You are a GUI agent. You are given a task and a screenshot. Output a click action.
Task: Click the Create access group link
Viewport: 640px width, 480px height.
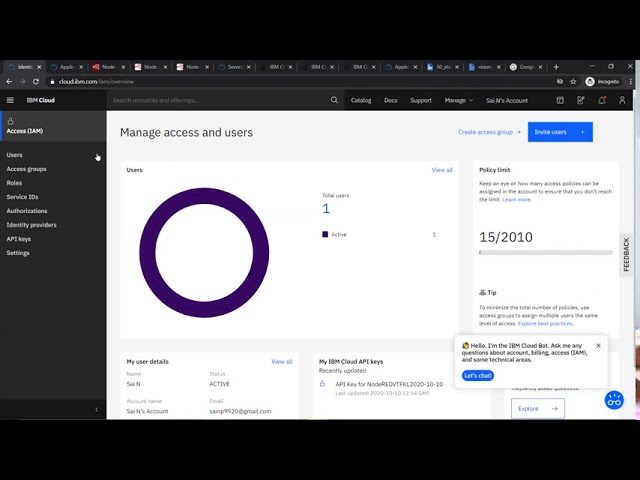click(x=489, y=132)
